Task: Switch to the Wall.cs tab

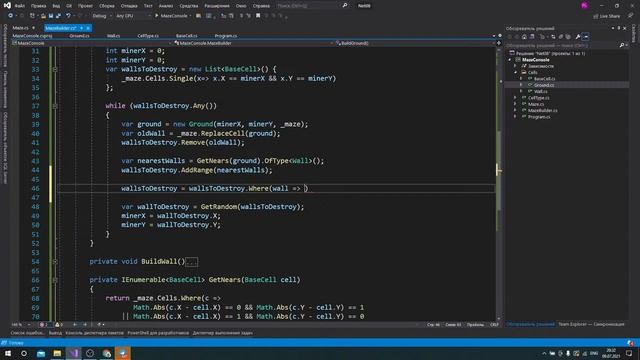Action: coord(113,36)
